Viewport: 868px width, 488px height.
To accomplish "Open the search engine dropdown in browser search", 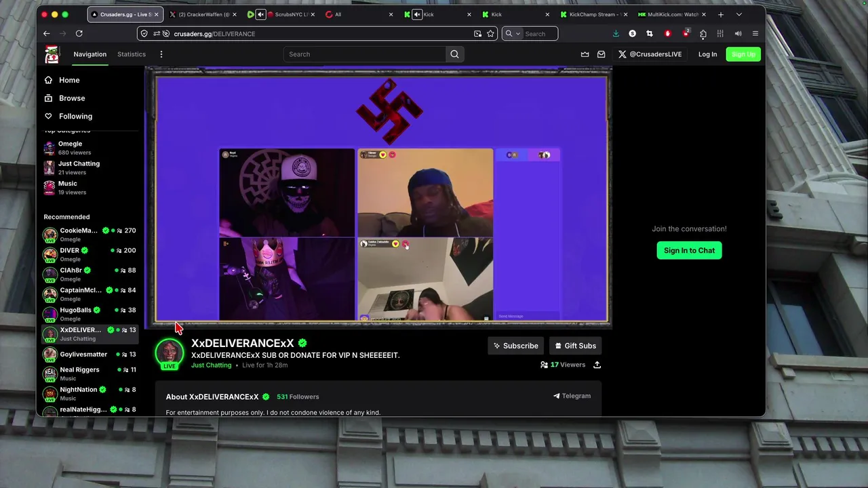I will 513,33.
